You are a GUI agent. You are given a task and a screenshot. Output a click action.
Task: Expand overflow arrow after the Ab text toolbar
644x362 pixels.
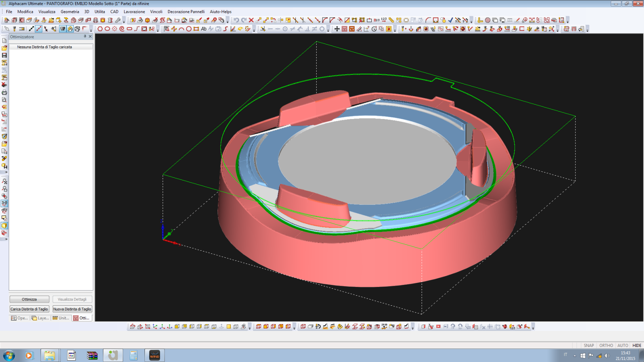point(254,30)
